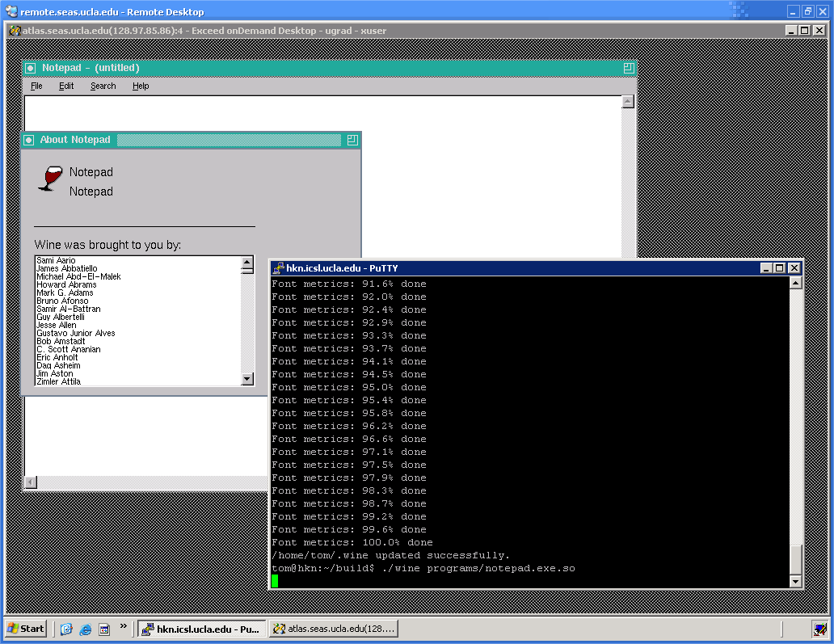
Task: Click the contributor list scroll up arrow
Action: click(x=247, y=262)
